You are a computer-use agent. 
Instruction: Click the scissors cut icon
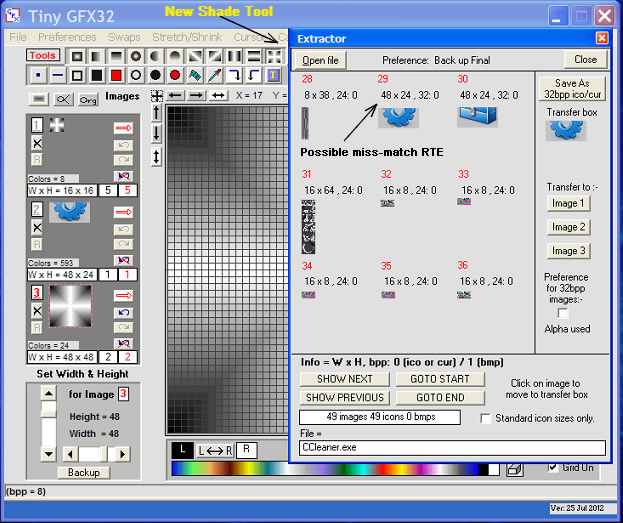tap(64, 98)
